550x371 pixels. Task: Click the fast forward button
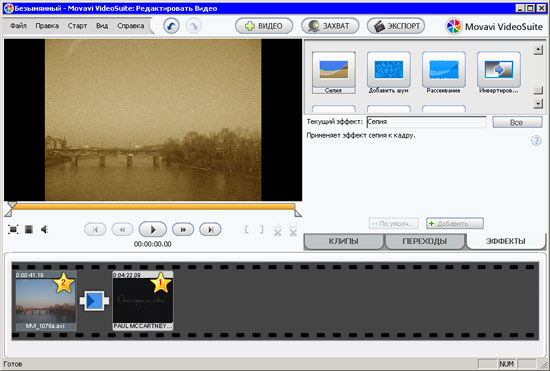(x=183, y=230)
